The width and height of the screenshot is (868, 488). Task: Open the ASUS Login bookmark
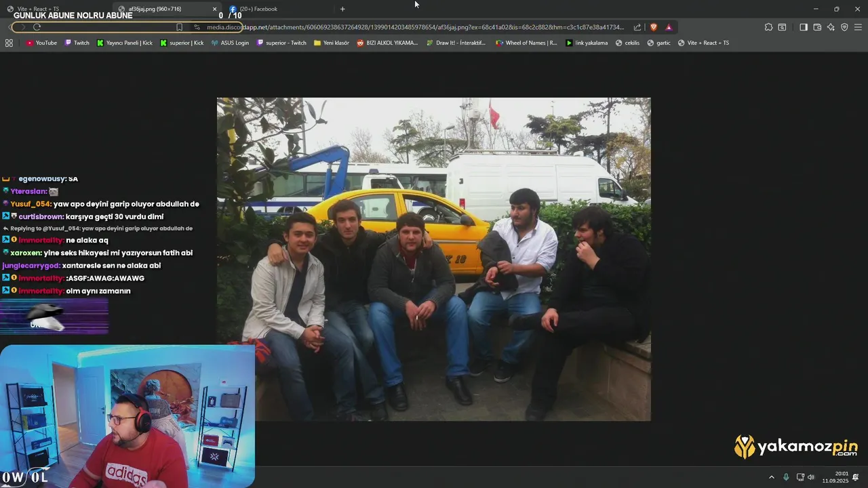(230, 43)
